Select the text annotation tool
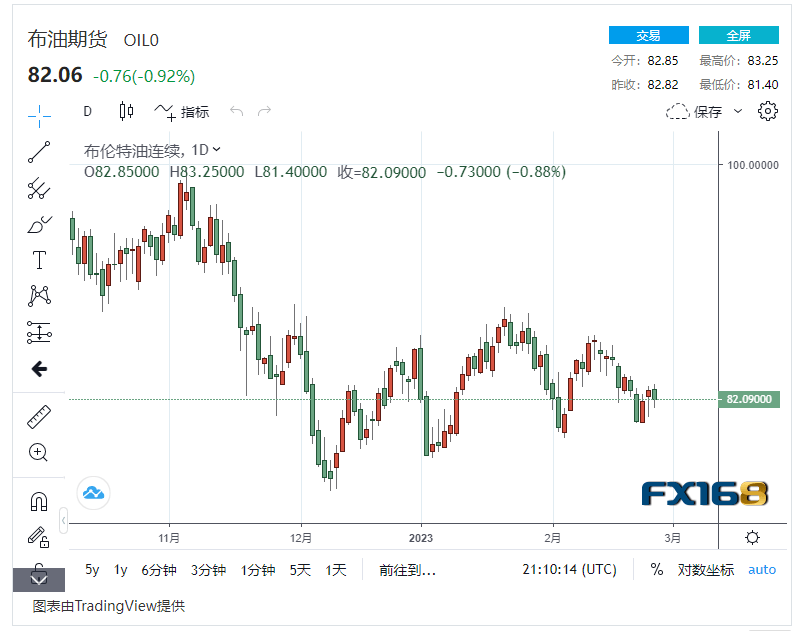This screenshot has height=631, width=803. click(x=39, y=260)
